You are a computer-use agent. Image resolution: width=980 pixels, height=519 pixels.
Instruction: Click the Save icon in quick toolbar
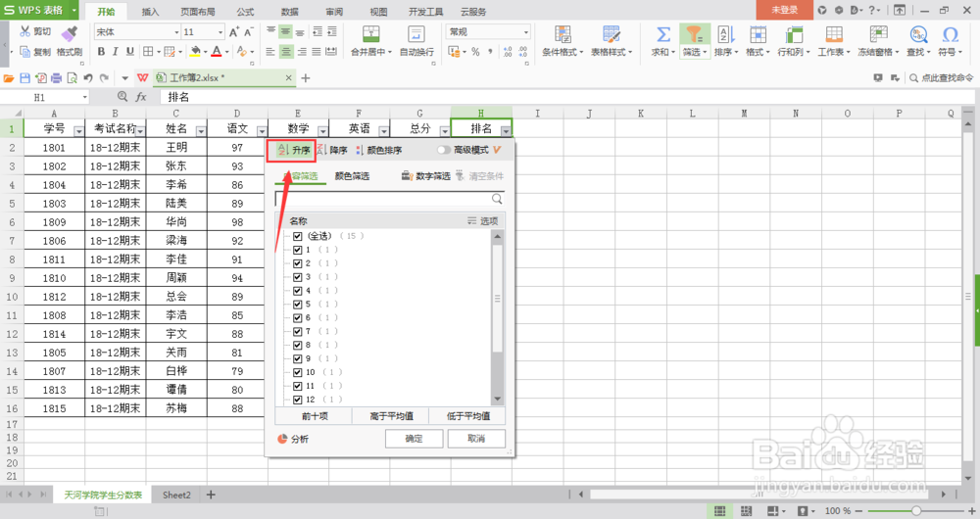click(25, 78)
